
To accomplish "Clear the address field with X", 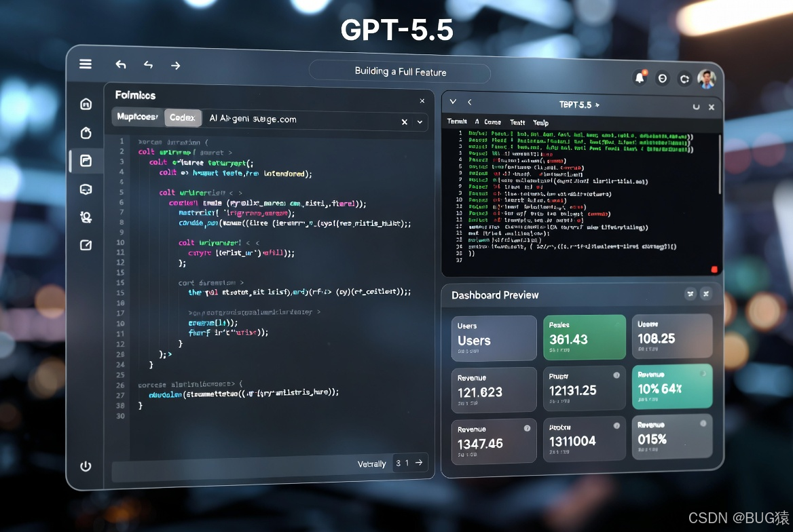I will tap(405, 122).
